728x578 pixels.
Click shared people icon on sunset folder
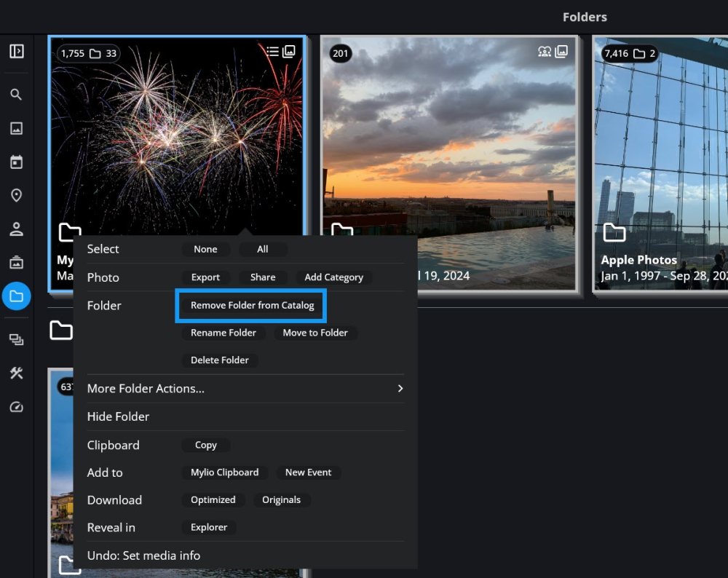(x=545, y=51)
